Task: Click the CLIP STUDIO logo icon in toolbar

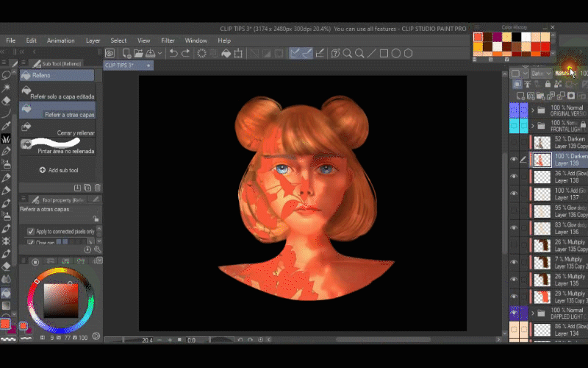Action: (110, 53)
